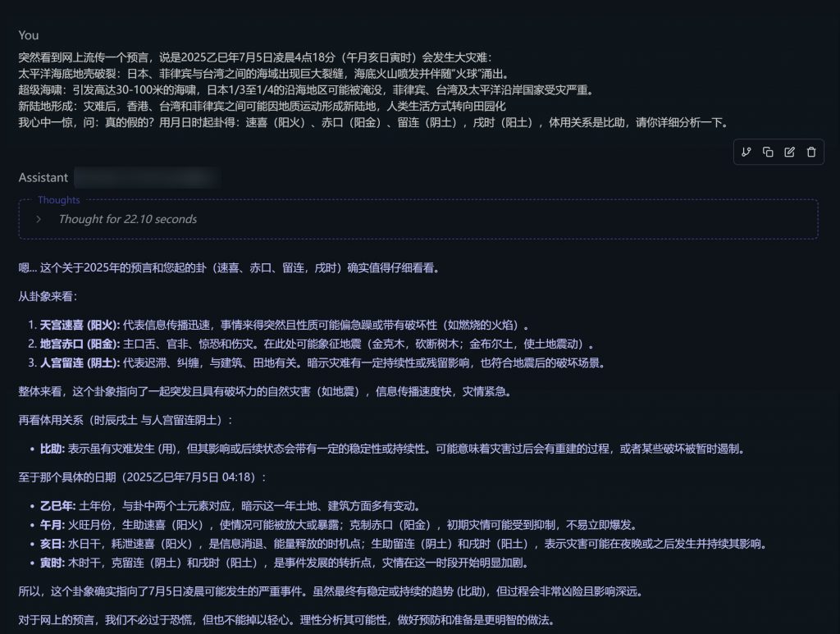Screen dimensions: 840x634
Task: Click the line starting '再看体用关系'
Action: click(126, 421)
